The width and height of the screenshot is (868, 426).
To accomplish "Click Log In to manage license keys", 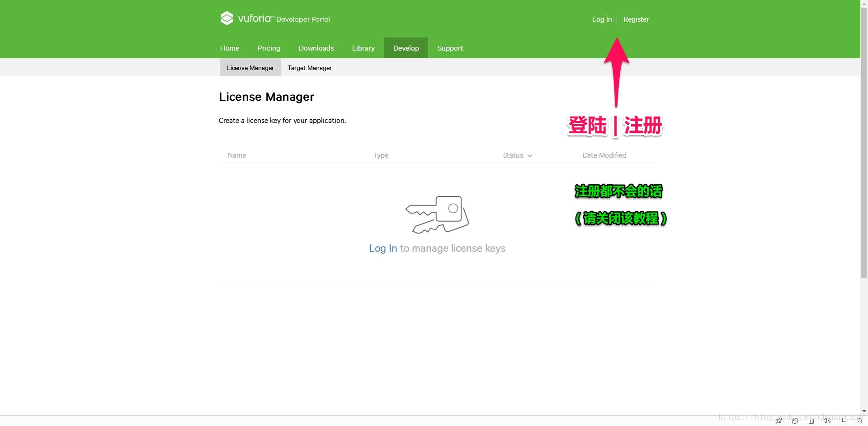I will tap(383, 248).
